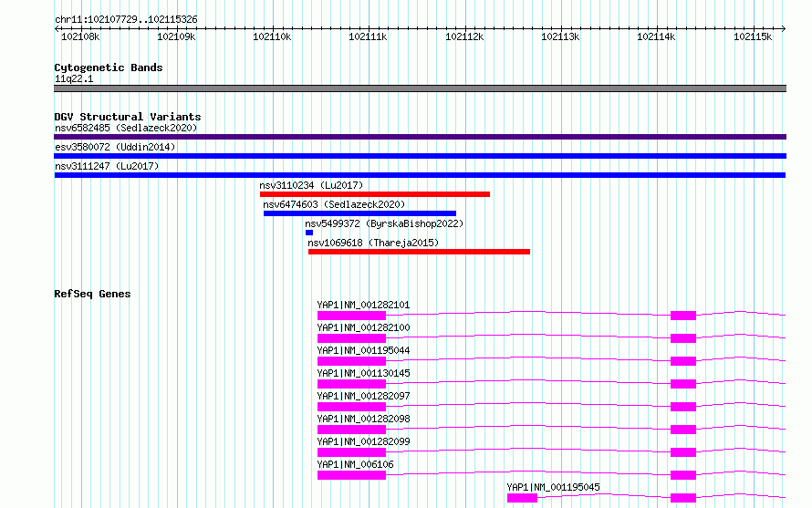Click the 11q22.1 band label
The image size is (812, 508).
74,78
